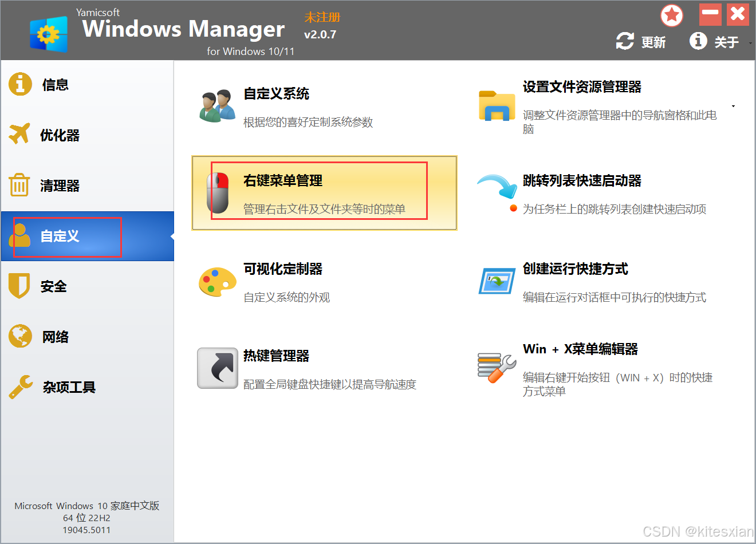This screenshot has height=544, width=756.
Task: Click the small arrow right of 设置文件资源管理器
Action: [733, 106]
